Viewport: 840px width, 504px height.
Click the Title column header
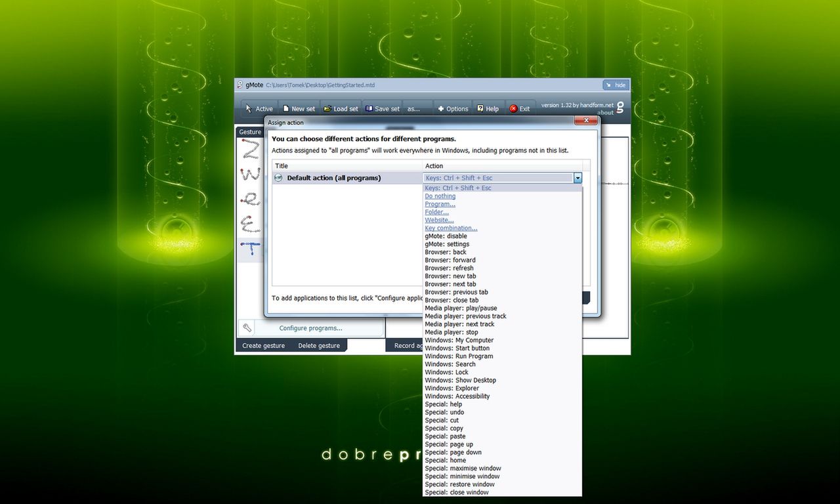click(x=347, y=166)
